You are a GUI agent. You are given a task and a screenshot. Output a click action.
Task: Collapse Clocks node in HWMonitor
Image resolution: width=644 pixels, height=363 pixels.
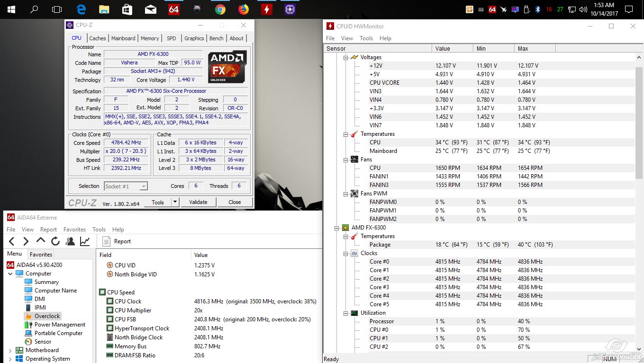[x=346, y=253]
